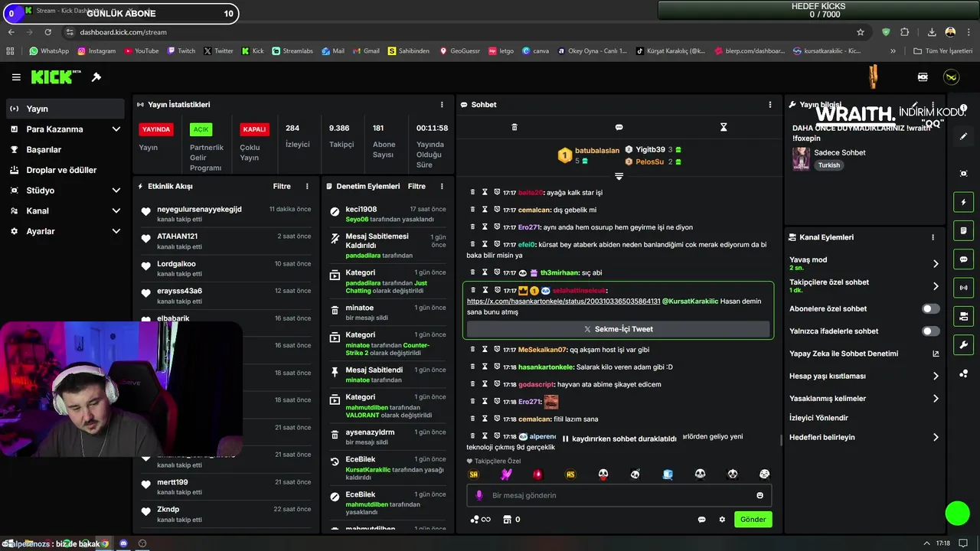980x551 pixels.
Task: Open Denetim Eylemleri Filtre dropdown
Action: [x=416, y=186]
